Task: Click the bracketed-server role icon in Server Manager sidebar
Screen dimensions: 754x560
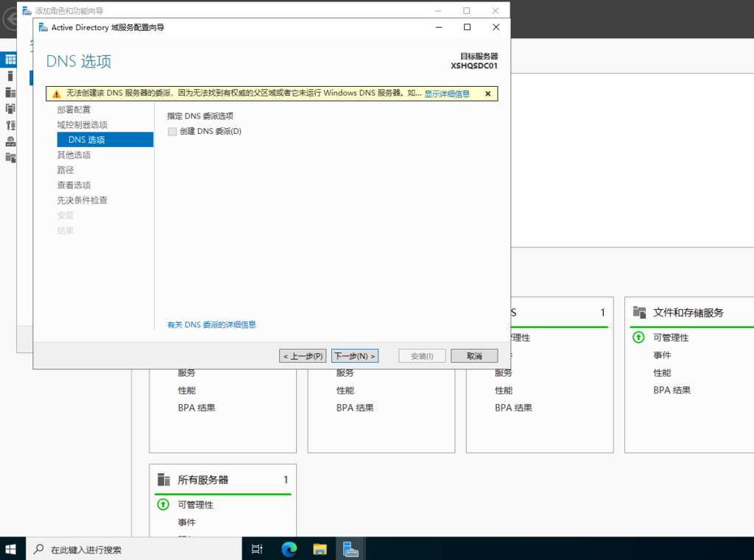Action: 10,109
